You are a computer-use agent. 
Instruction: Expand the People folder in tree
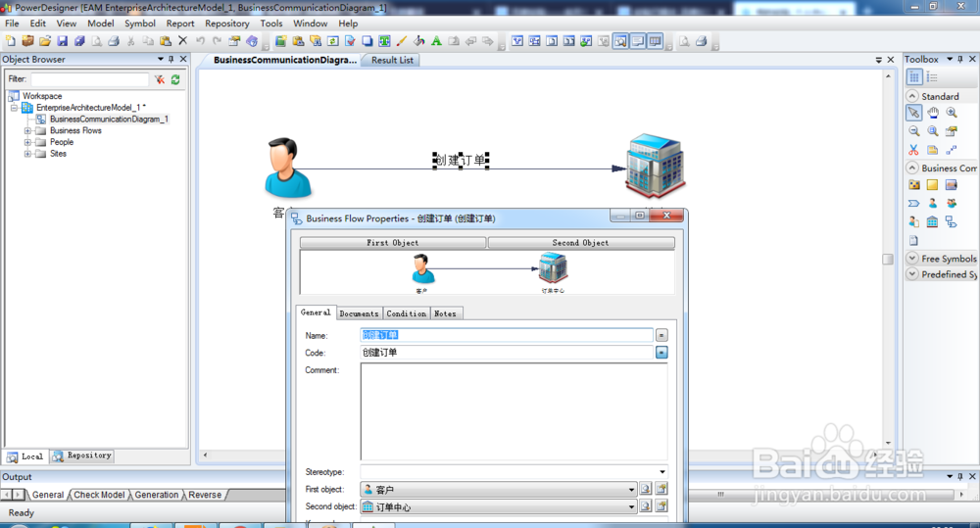[x=27, y=142]
